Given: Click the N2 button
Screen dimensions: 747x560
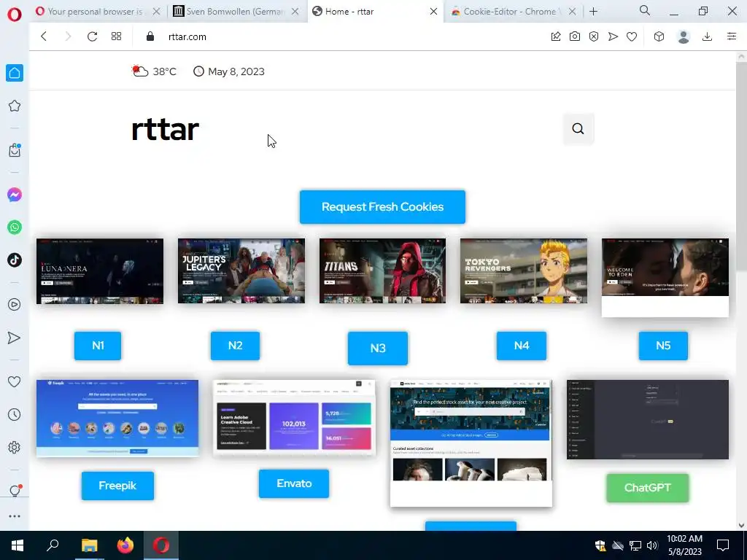Looking at the screenshot, I should pyautogui.click(x=236, y=345).
